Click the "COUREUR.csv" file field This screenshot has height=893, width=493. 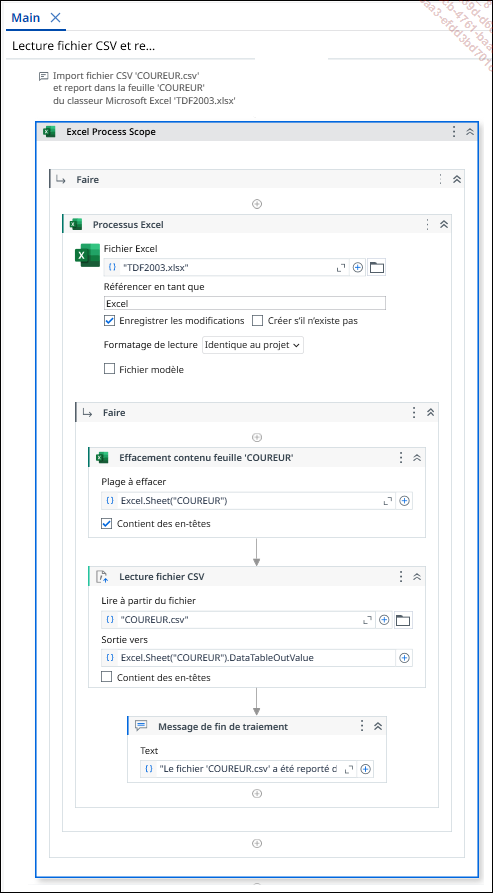tap(239, 620)
